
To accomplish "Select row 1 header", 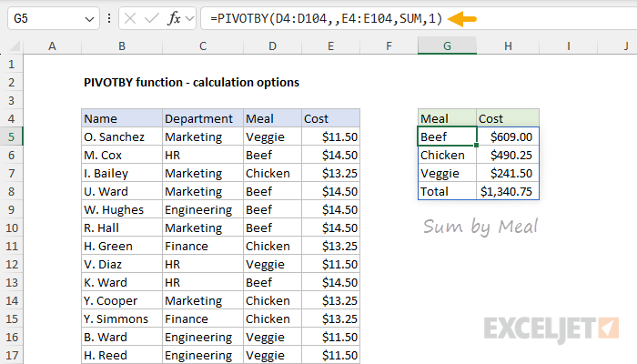I will (x=11, y=65).
